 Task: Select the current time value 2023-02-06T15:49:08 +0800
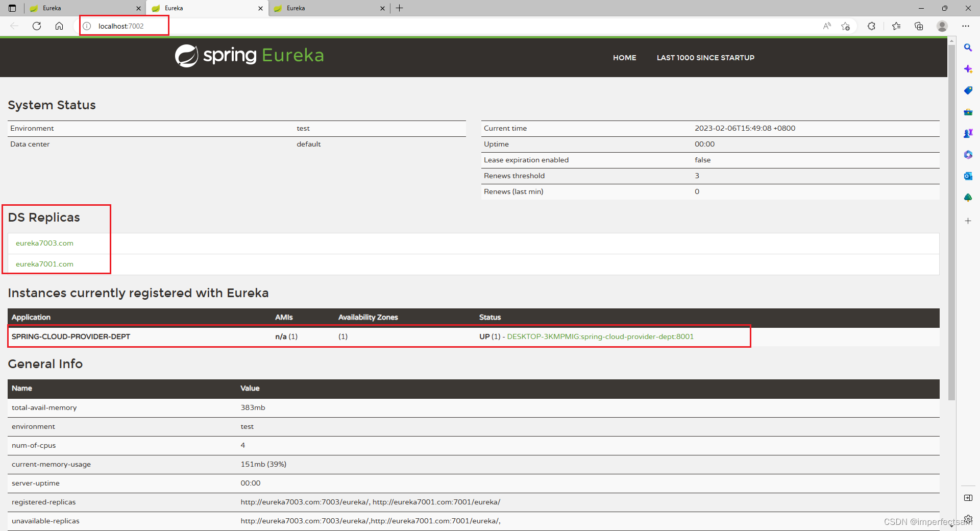coord(745,128)
